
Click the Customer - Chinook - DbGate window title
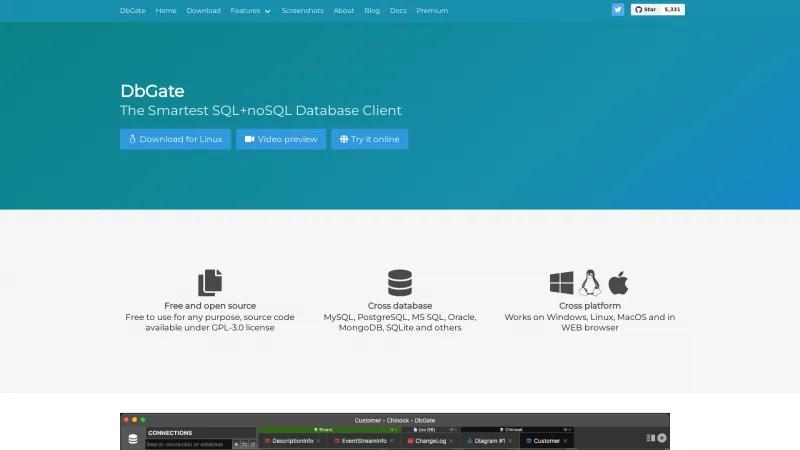pyautogui.click(x=395, y=420)
